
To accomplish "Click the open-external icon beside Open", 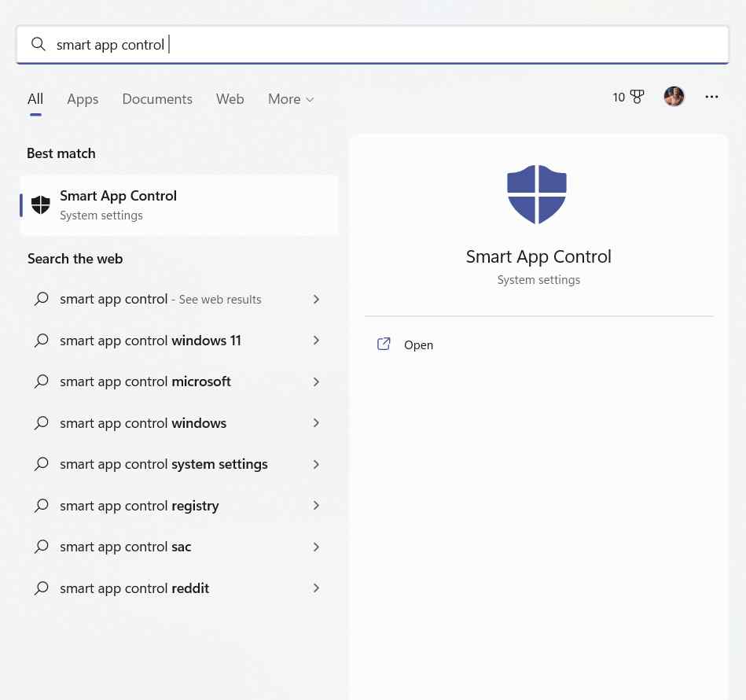I will (x=384, y=344).
